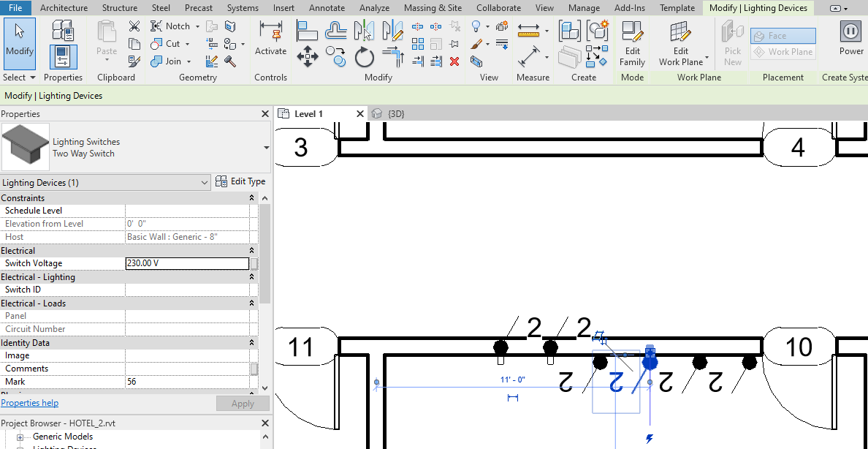Select the Rotate tool
This screenshot has width=868, height=449.
coord(364,57)
